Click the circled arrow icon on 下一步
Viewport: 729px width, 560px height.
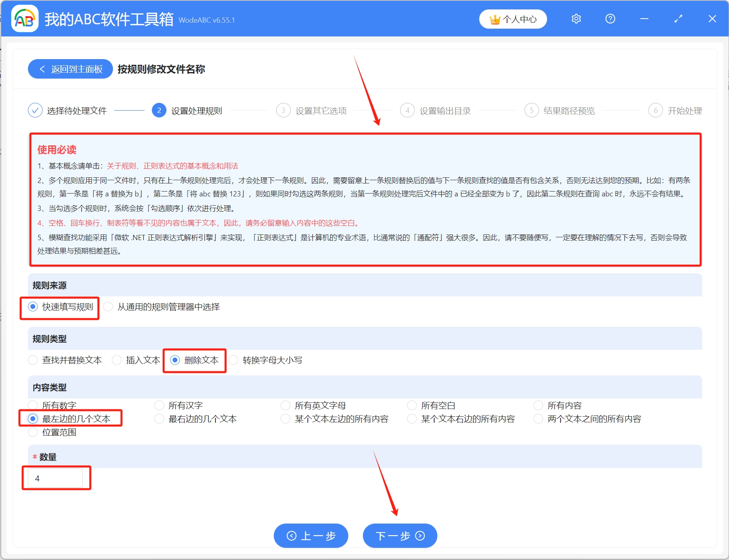click(x=420, y=535)
